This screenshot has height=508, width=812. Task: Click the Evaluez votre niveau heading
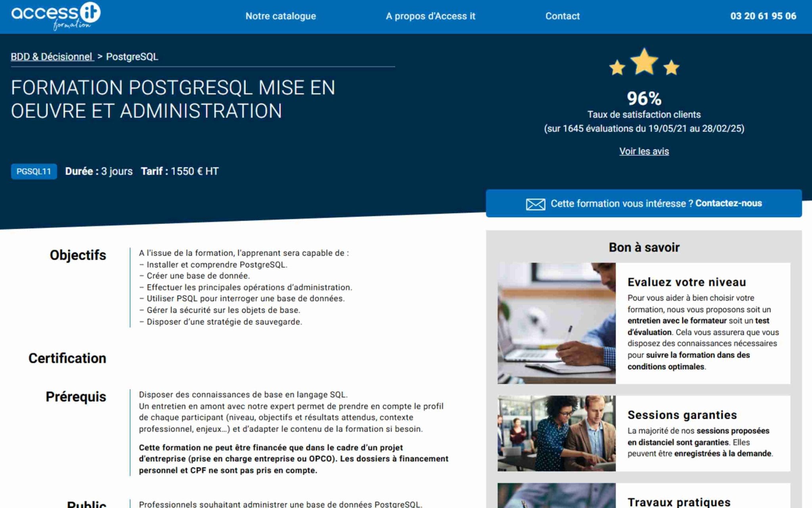click(x=687, y=282)
